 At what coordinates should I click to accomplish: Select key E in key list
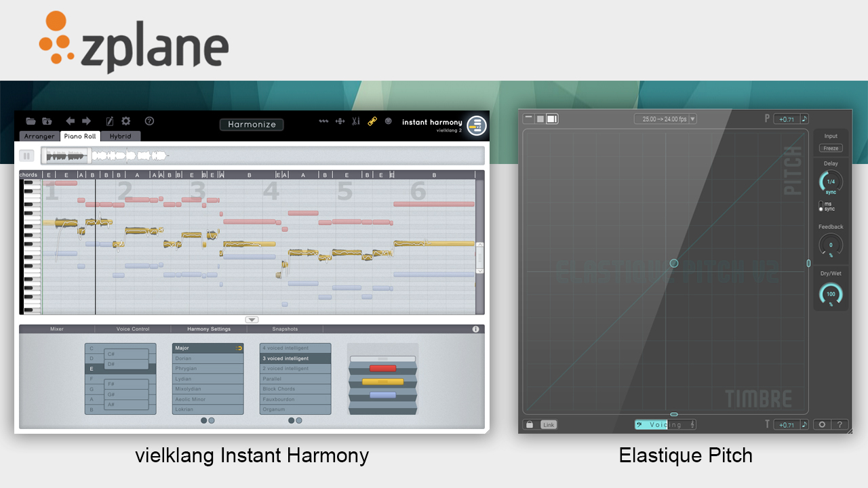(x=120, y=369)
